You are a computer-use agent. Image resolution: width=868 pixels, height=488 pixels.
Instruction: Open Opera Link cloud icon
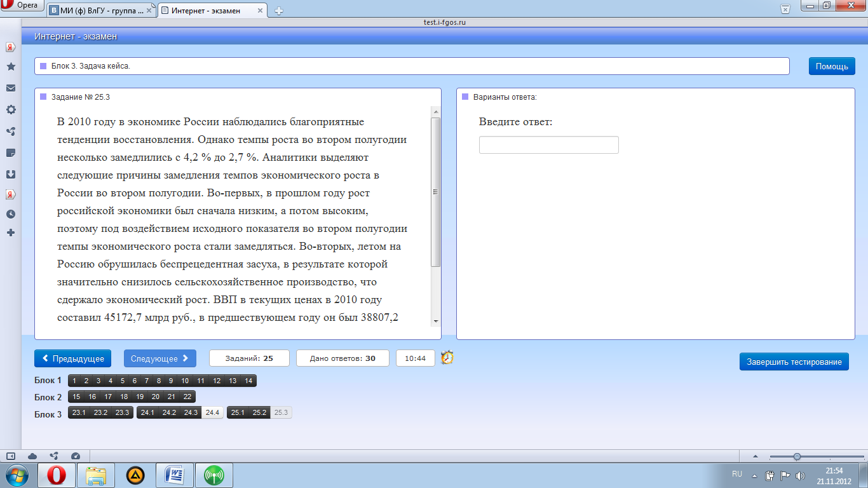pos(32,456)
